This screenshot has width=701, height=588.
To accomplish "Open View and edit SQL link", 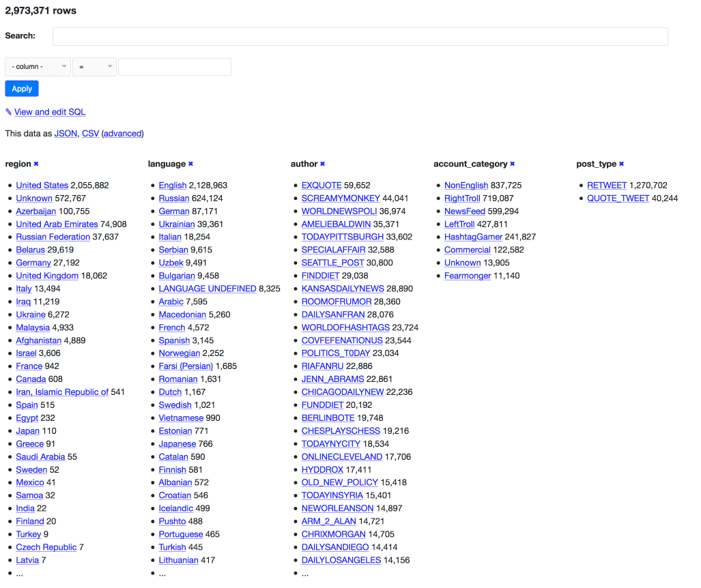I will (x=50, y=112).
